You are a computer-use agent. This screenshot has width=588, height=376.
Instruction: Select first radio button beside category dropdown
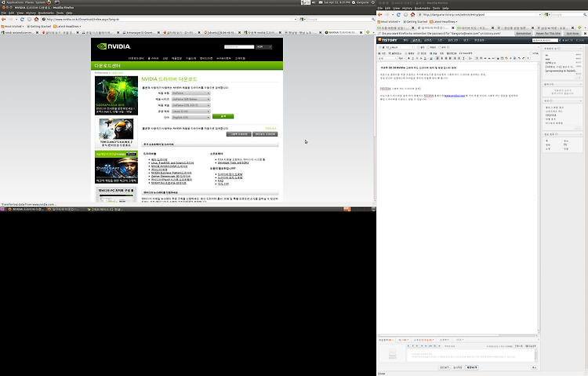[x=419, y=47]
